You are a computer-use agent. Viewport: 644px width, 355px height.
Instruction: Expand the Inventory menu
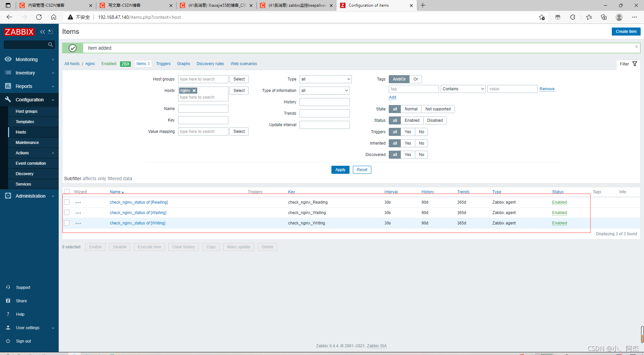53,73
